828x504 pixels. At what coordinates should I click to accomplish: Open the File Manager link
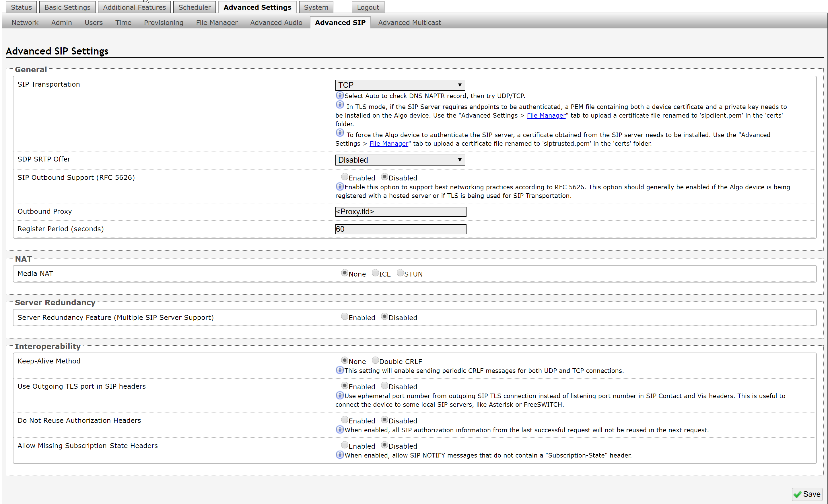pos(546,115)
